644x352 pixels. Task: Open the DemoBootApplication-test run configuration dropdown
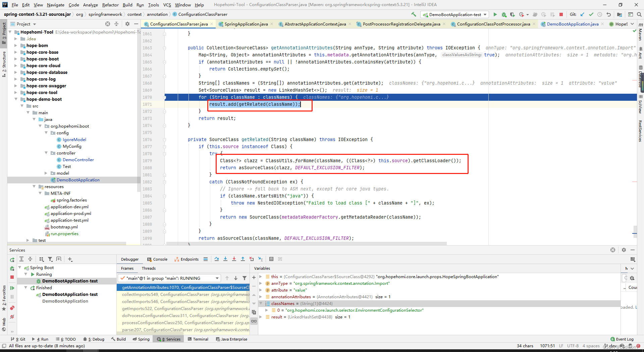(455, 14)
